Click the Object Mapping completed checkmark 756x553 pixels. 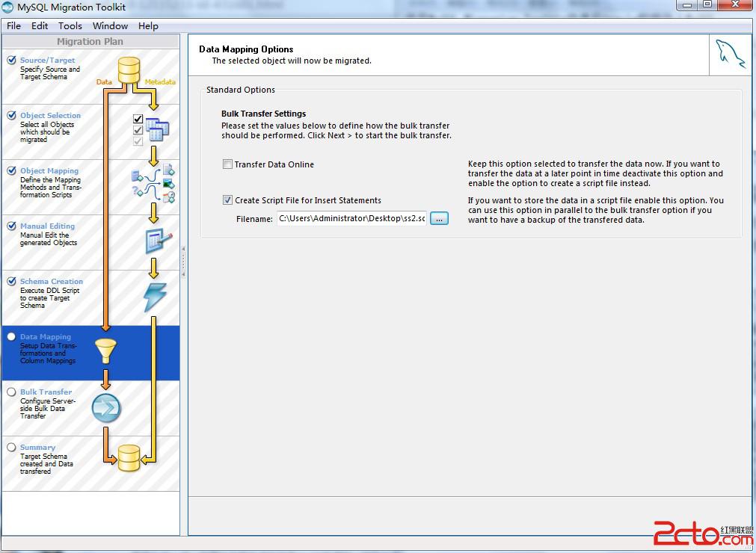[11, 171]
